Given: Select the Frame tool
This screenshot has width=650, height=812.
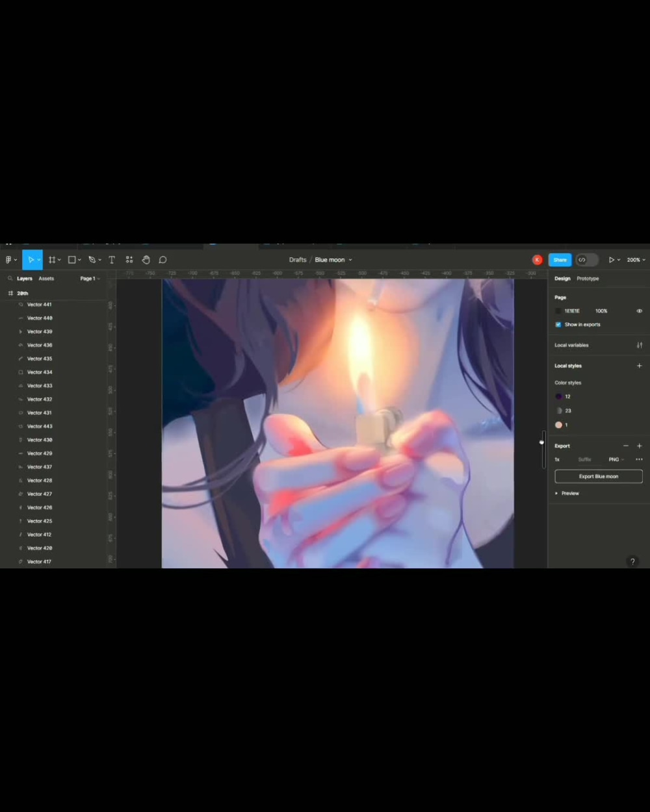Looking at the screenshot, I should point(52,260).
